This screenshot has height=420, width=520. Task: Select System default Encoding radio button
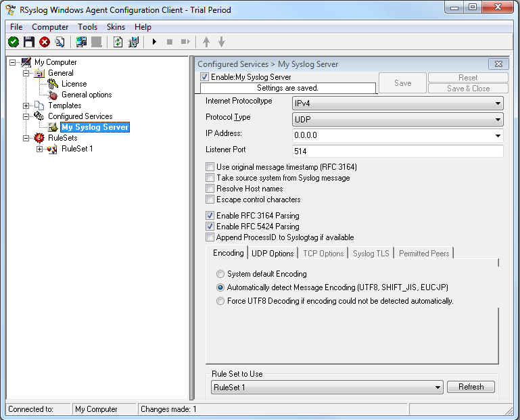click(220, 274)
